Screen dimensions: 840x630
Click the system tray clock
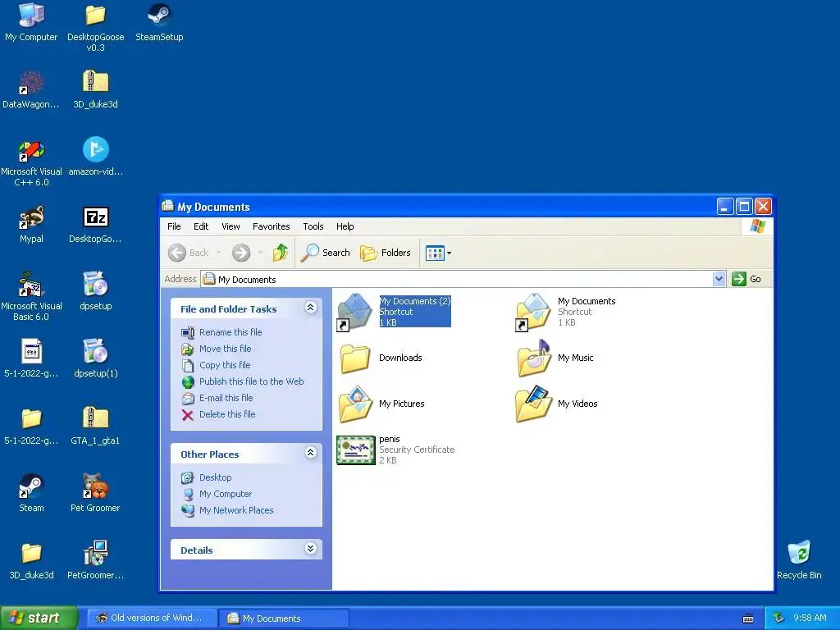tap(810, 619)
